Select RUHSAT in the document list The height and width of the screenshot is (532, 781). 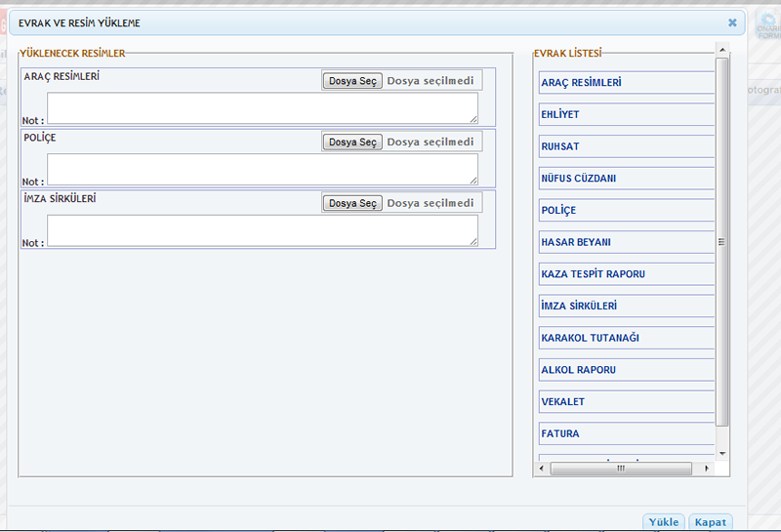click(627, 146)
